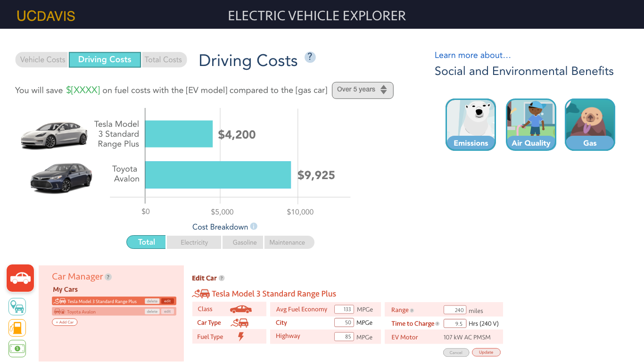The height and width of the screenshot is (362, 644).
Task: Click the Edit Car help icon
Action: (222, 278)
